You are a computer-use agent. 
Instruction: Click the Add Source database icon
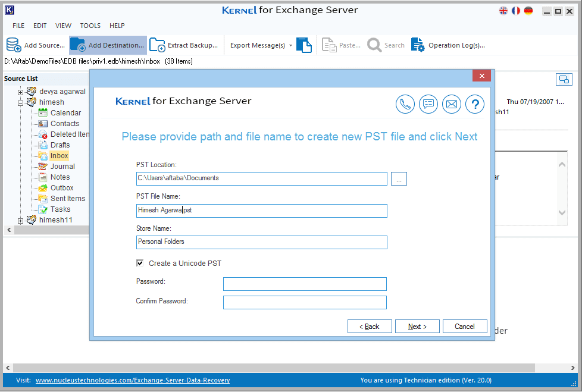point(14,45)
